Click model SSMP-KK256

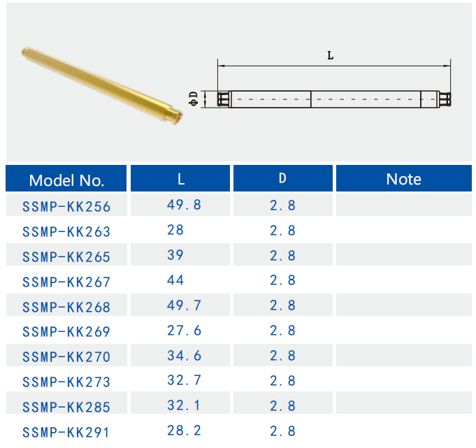point(66,206)
